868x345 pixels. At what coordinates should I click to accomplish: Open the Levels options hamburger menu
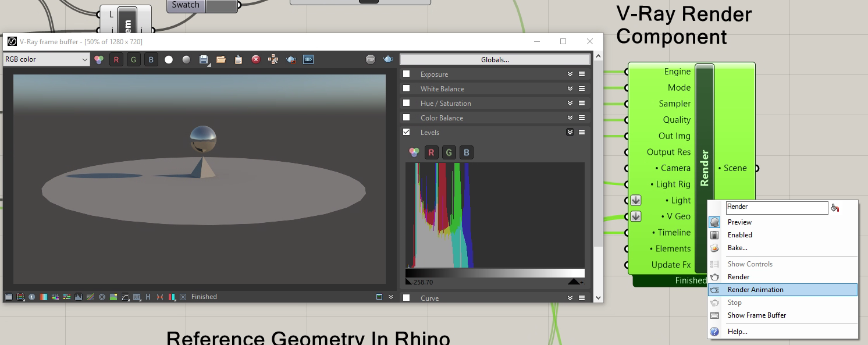click(x=582, y=132)
